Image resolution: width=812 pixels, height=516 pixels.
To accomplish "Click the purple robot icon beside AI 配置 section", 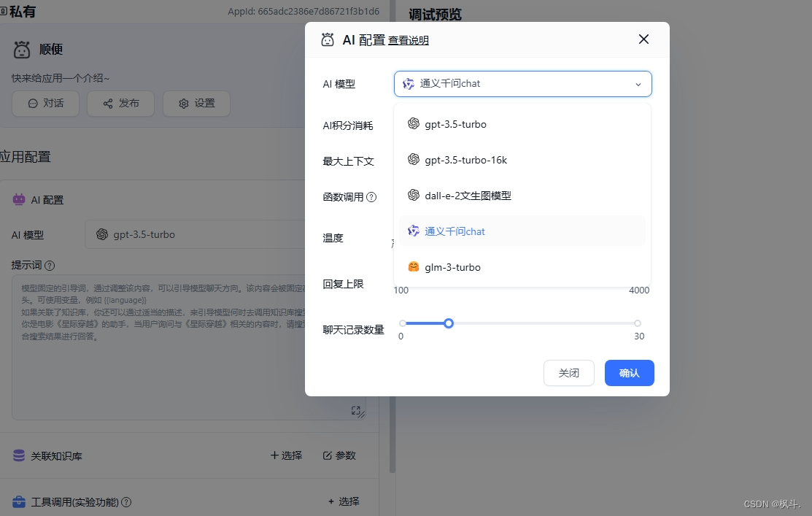I will tap(19, 199).
